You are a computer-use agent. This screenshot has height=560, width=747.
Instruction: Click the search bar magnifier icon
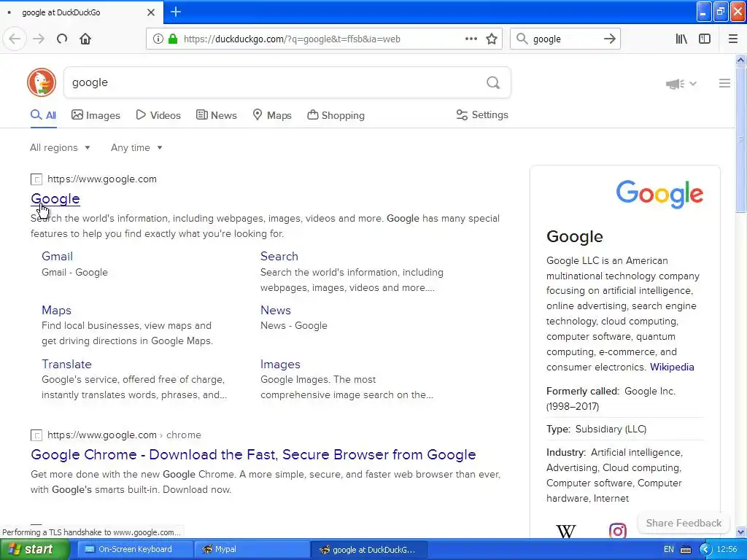tap(522, 39)
